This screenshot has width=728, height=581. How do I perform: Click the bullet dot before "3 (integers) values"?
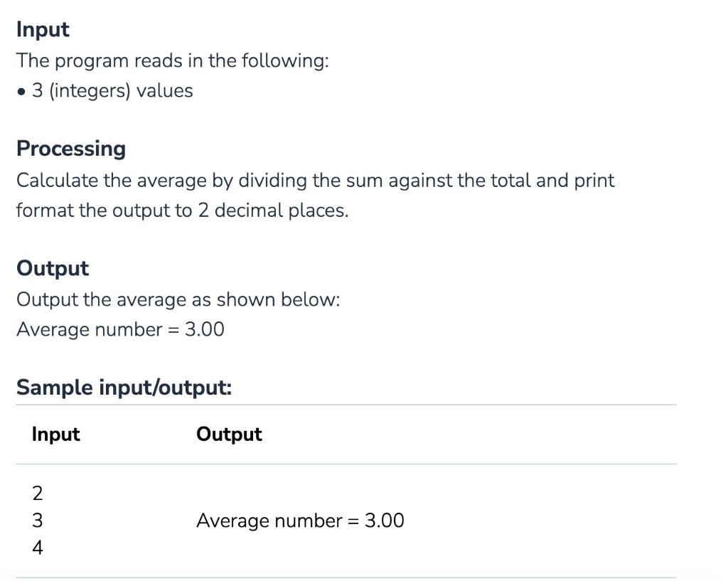pyautogui.click(x=21, y=92)
